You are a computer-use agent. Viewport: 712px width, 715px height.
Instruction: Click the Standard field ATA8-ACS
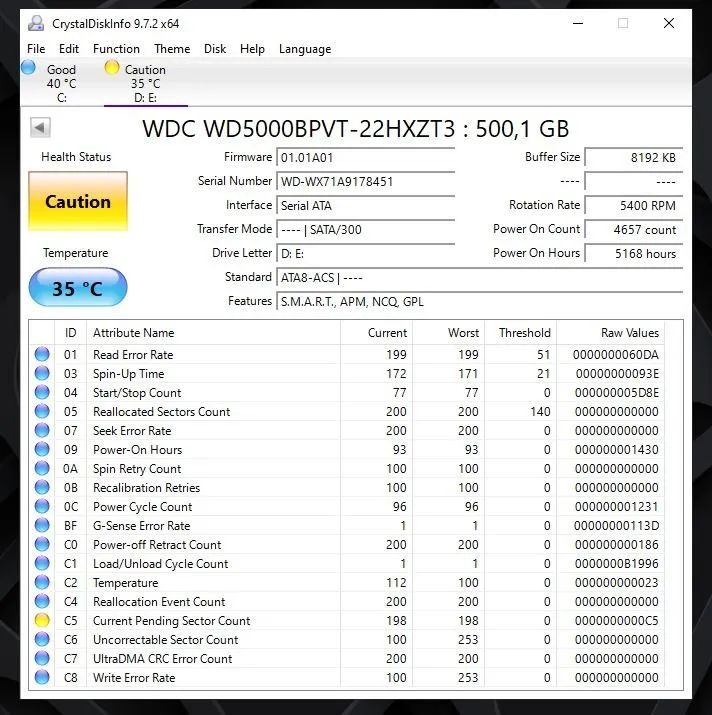click(x=479, y=278)
